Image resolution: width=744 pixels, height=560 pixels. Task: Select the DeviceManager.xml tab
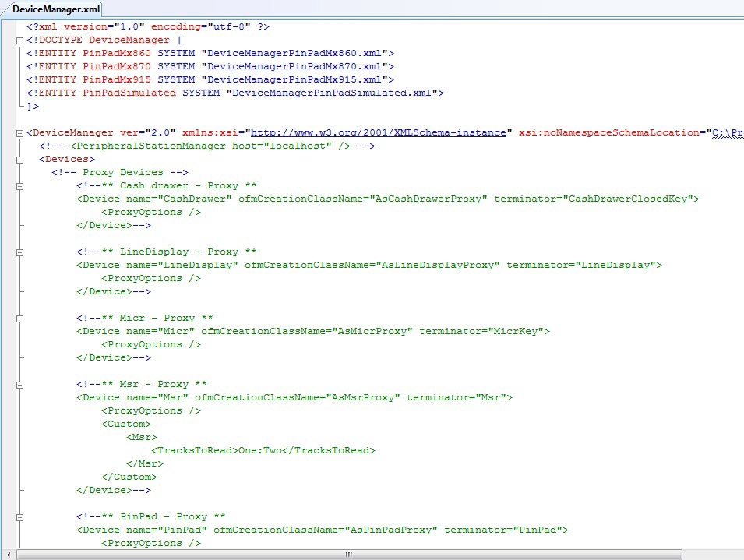(x=51, y=9)
